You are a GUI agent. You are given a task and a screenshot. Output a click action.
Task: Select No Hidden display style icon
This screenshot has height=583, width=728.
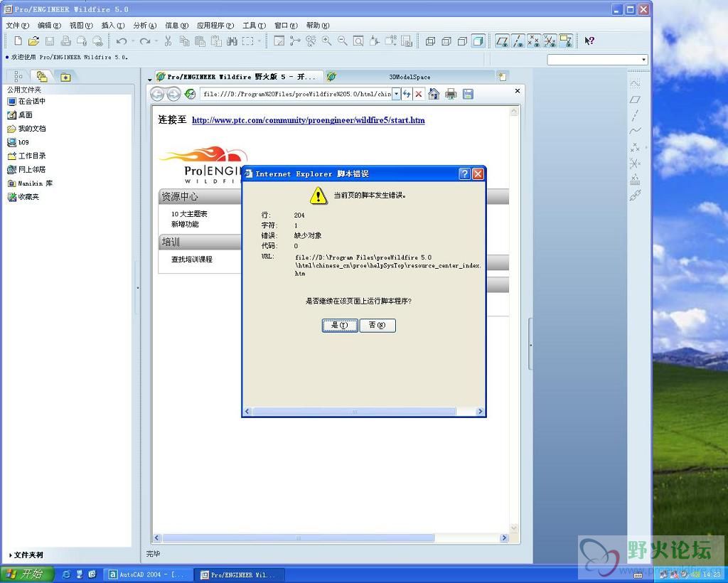(462, 41)
